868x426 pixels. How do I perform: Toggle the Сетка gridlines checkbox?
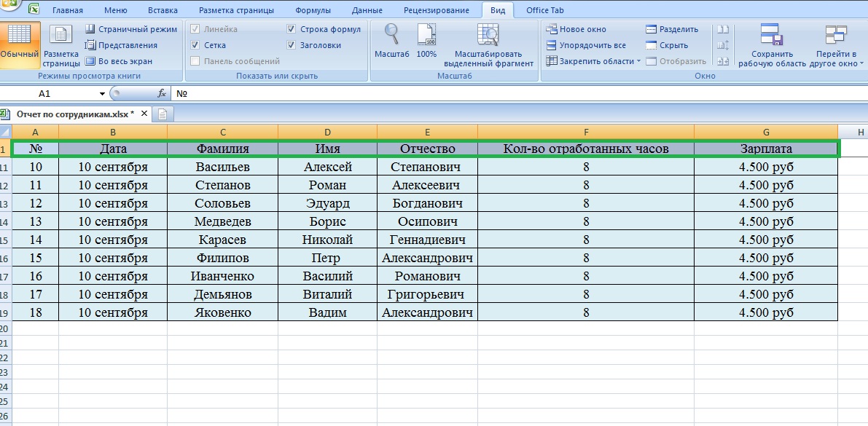195,45
